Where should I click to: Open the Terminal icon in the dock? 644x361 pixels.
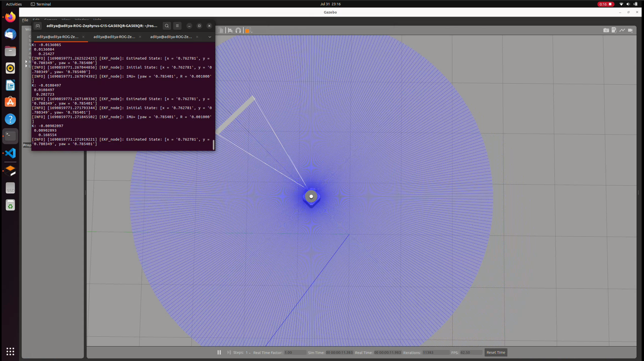[10, 136]
